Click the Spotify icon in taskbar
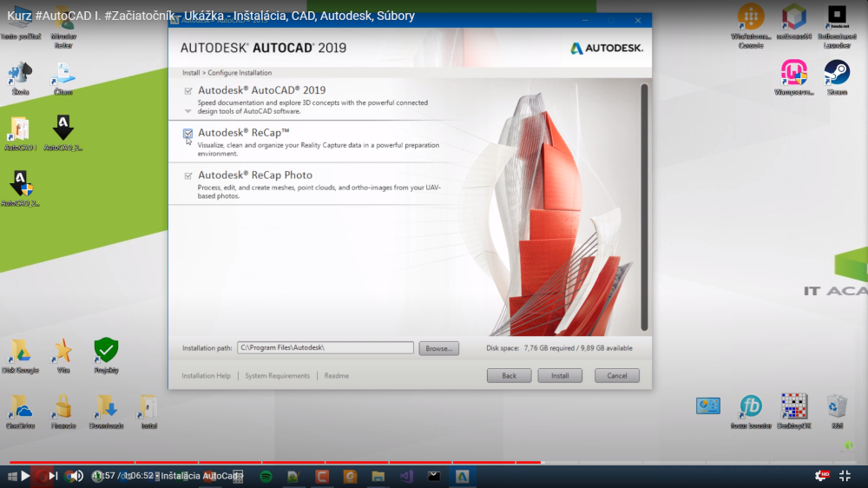Screen dimensions: 868x488 point(266,476)
